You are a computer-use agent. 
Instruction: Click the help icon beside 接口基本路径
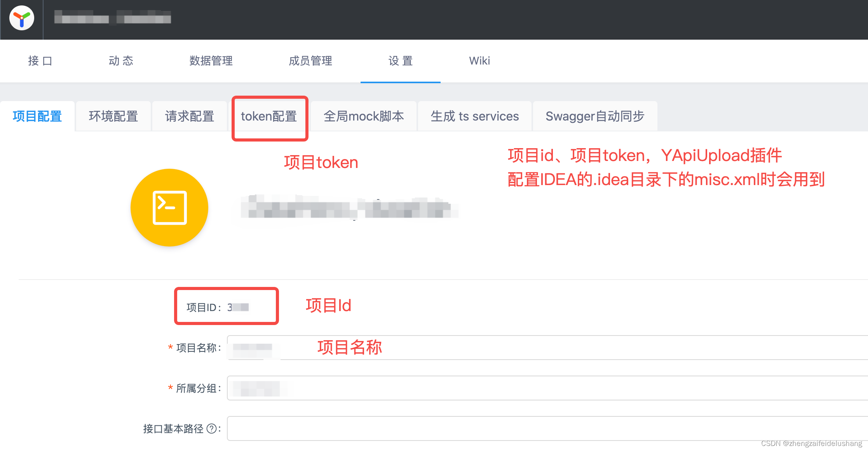point(212,429)
